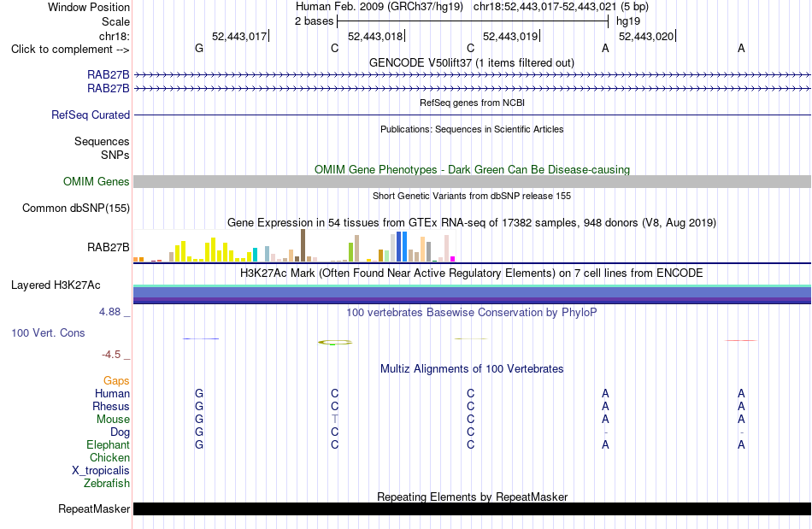Click the cyan bar in GTEx expression chart
The width and height of the screenshot is (812, 529).
point(255,255)
